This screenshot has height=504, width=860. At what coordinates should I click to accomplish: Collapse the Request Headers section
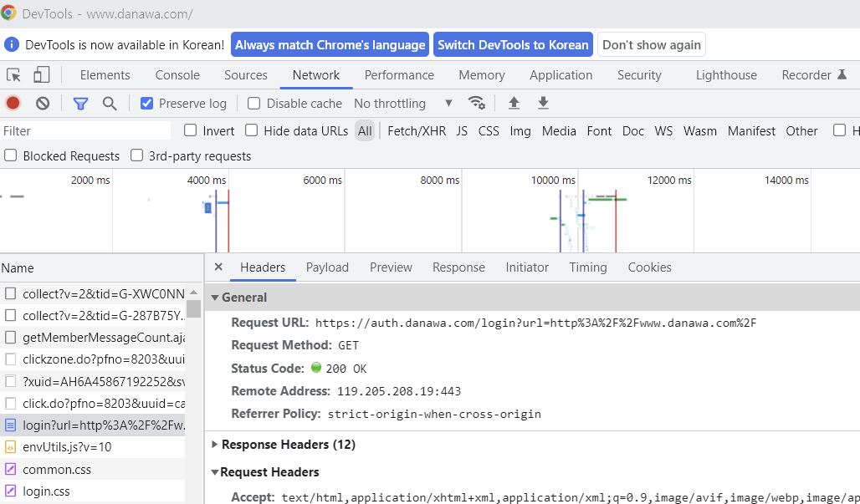pyautogui.click(x=215, y=472)
